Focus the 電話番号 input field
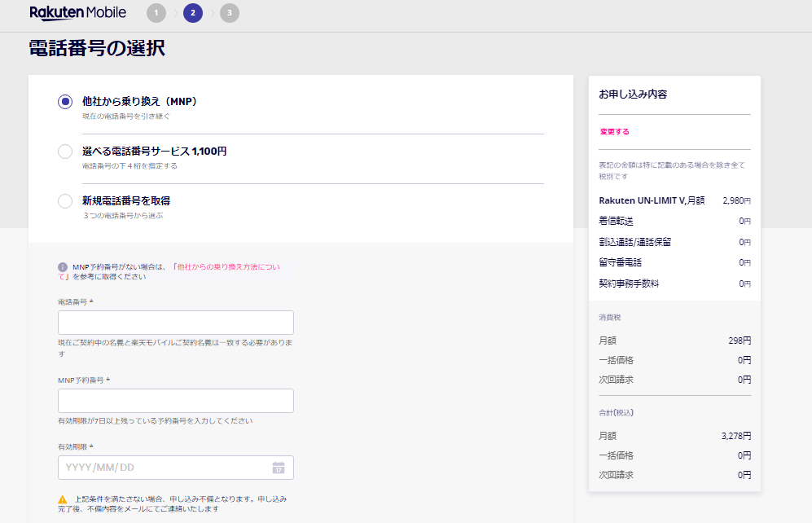 (x=176, y=323)
